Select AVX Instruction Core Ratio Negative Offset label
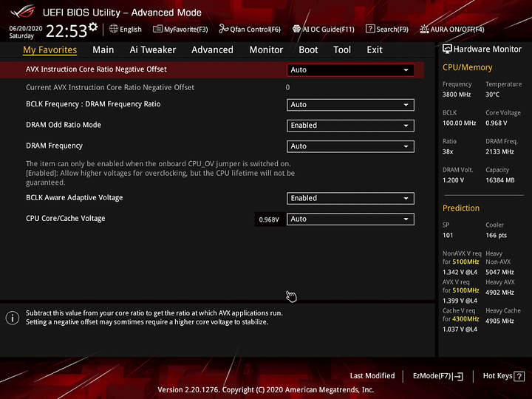Screen dimensions: 532x399 pos(96,69)
